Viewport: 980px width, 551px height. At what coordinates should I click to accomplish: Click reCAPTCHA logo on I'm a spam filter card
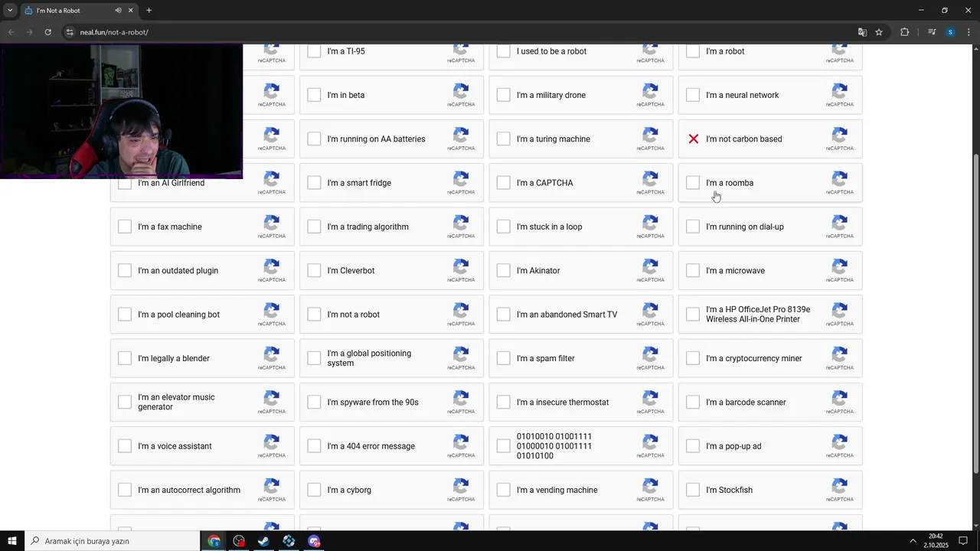[650, 354]
